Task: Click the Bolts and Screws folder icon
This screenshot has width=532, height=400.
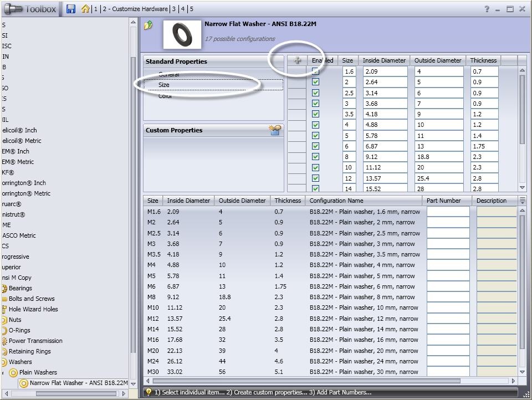Action: [4, 299]
